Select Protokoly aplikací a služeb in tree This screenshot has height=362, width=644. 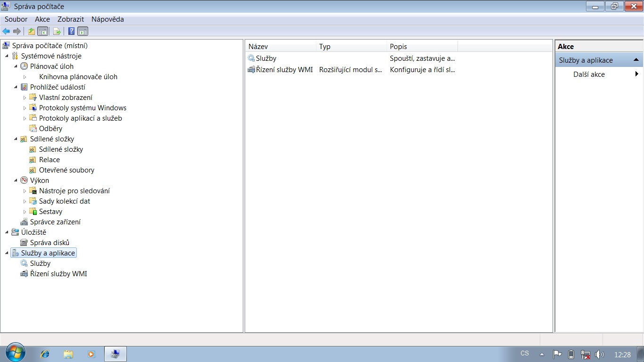coord(81,118)
